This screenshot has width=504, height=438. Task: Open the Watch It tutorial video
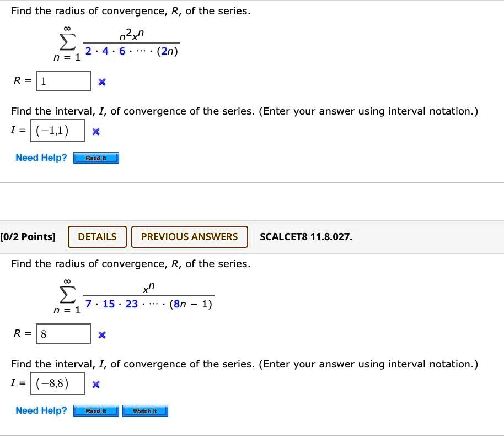145,410
